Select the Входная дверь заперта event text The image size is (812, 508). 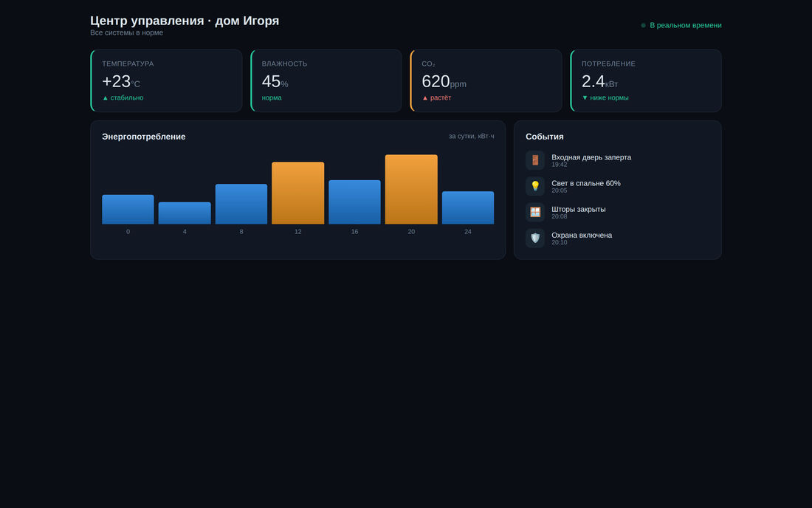point(591,157)
